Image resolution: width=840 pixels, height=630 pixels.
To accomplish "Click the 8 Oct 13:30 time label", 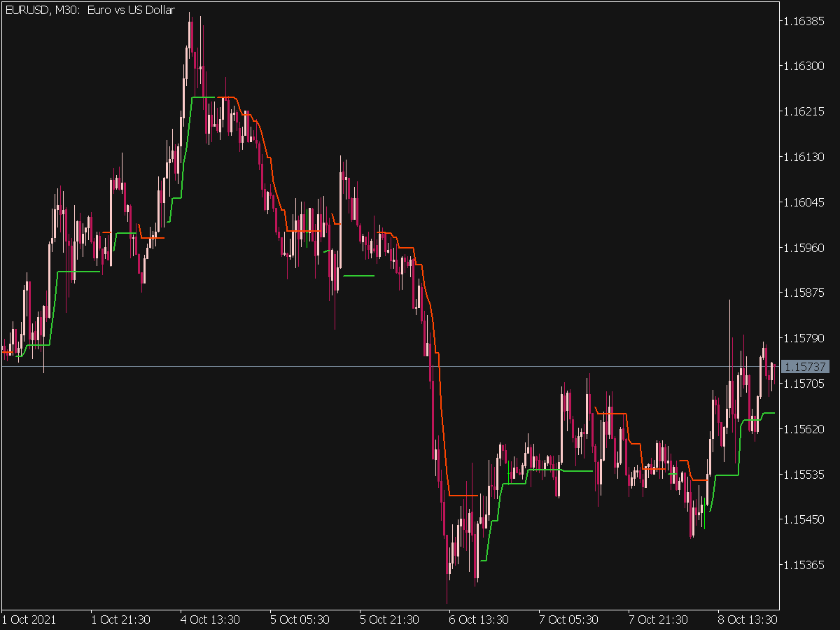I will (x=748, y=619).
